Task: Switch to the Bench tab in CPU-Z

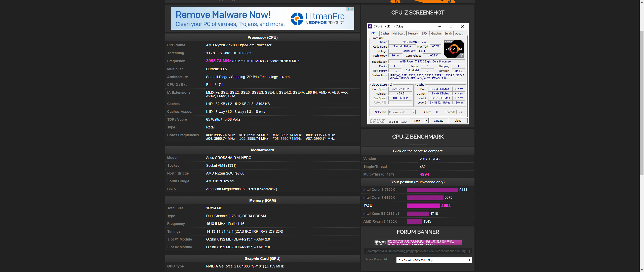Action: coord(448,33)
